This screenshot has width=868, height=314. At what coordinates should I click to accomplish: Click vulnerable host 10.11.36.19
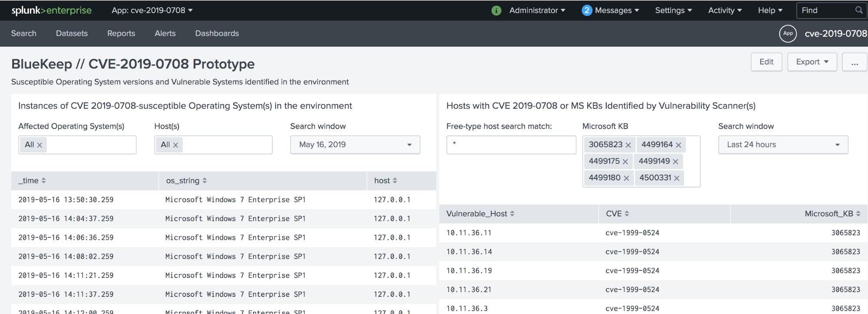[x=469, y=271]
